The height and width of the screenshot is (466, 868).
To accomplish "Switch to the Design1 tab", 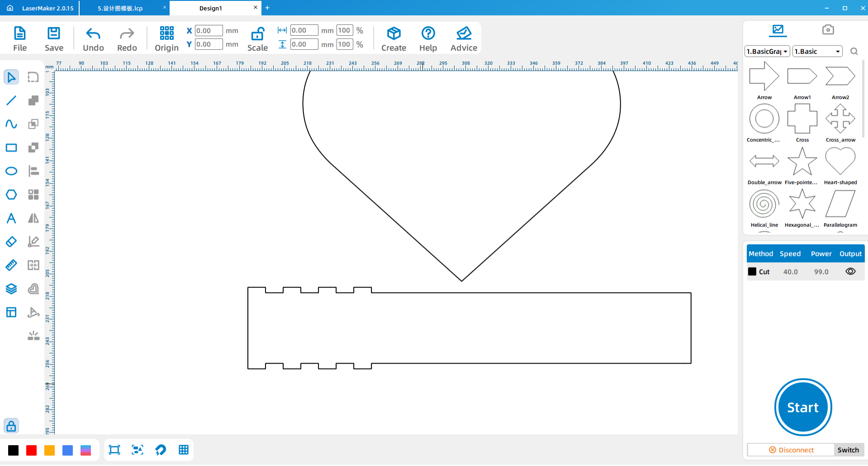I will coord(211,8).
